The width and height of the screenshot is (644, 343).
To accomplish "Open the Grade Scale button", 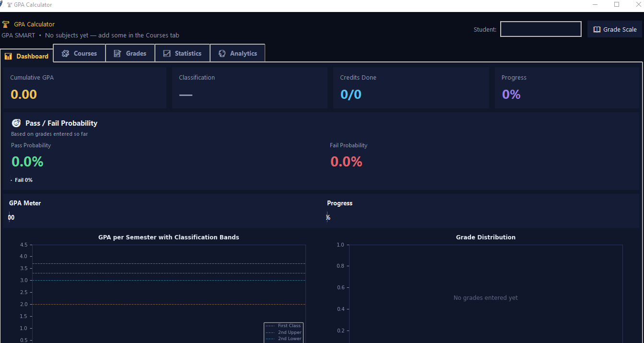I will 615,29.
